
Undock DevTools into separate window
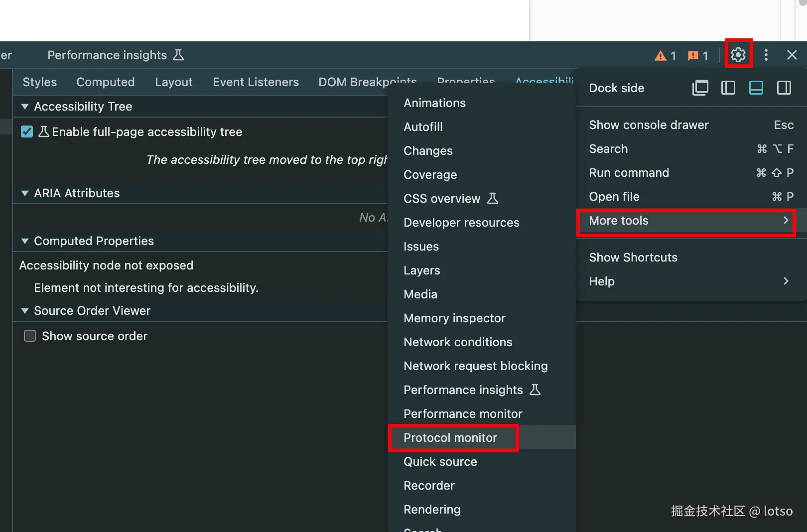tap(700, 88)
